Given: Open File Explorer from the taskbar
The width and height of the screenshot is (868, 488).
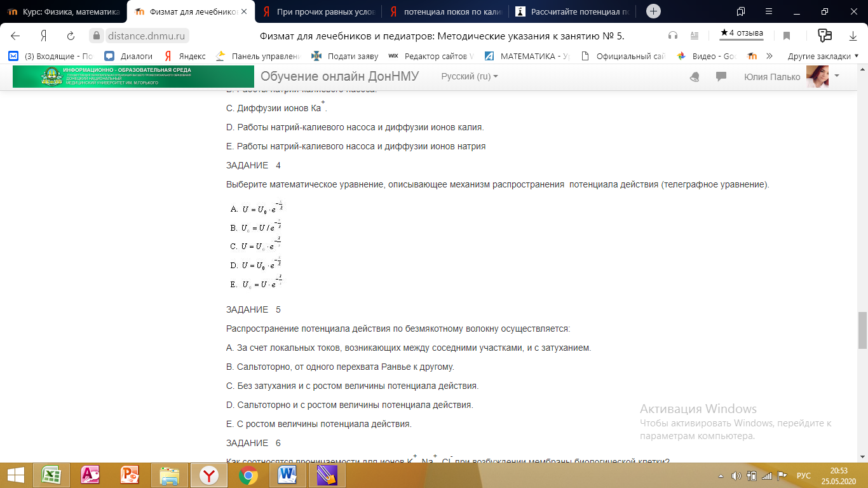Looking at the screenshot, I should click(x=169, y=475).
